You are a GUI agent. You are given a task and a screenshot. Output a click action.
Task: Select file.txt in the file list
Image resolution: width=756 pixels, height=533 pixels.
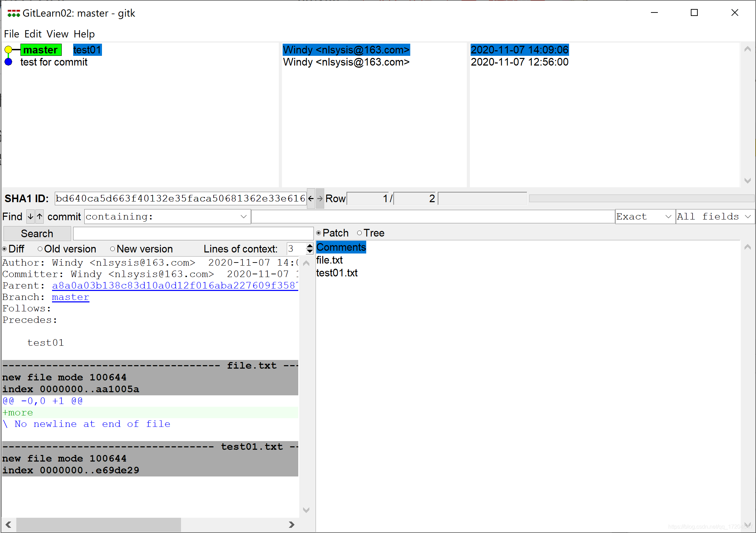tap(329, 260)
